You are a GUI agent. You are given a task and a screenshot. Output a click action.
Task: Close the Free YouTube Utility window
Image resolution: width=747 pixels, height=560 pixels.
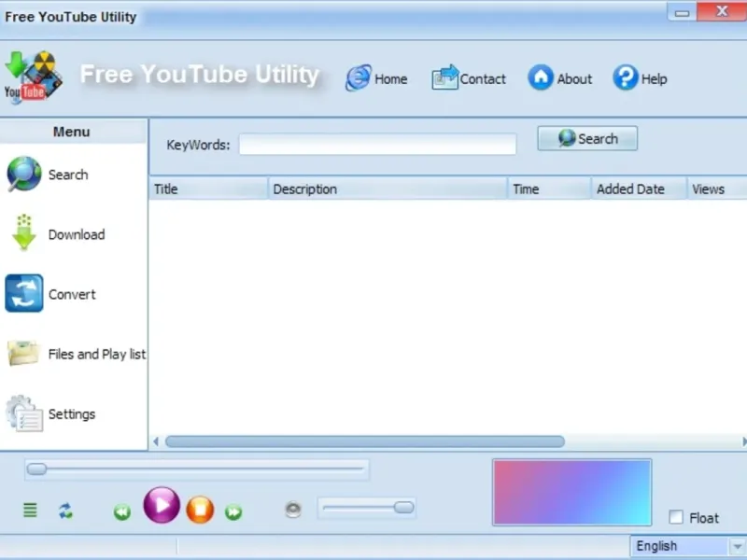pyautogui.click(x=722, y=11)
